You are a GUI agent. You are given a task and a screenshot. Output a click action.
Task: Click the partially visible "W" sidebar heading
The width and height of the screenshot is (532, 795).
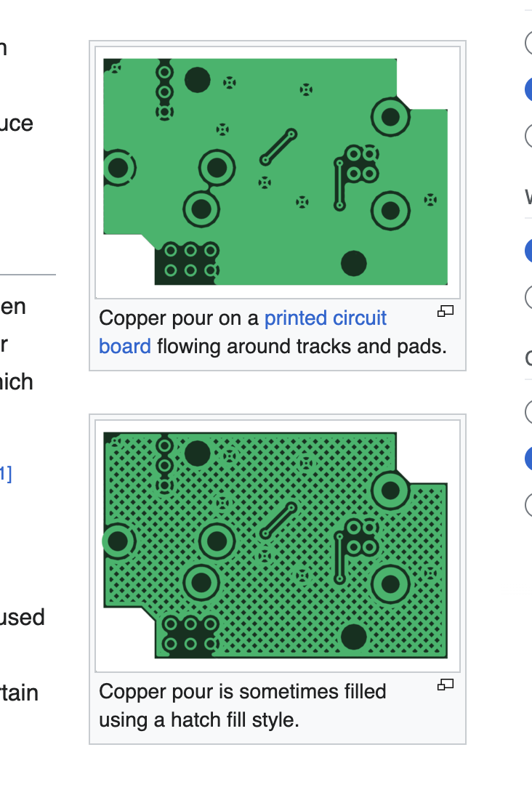pos(528,196)
